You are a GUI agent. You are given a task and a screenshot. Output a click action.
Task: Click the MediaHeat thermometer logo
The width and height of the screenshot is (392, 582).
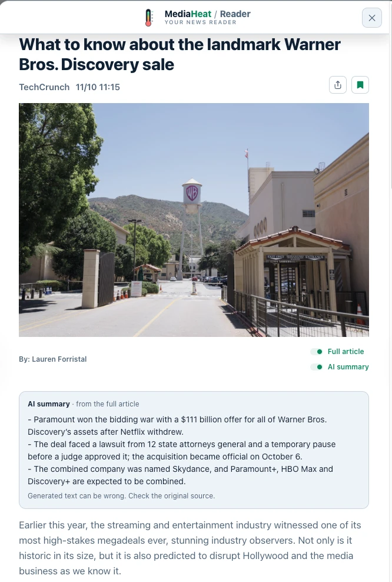[x=148, y=18]
